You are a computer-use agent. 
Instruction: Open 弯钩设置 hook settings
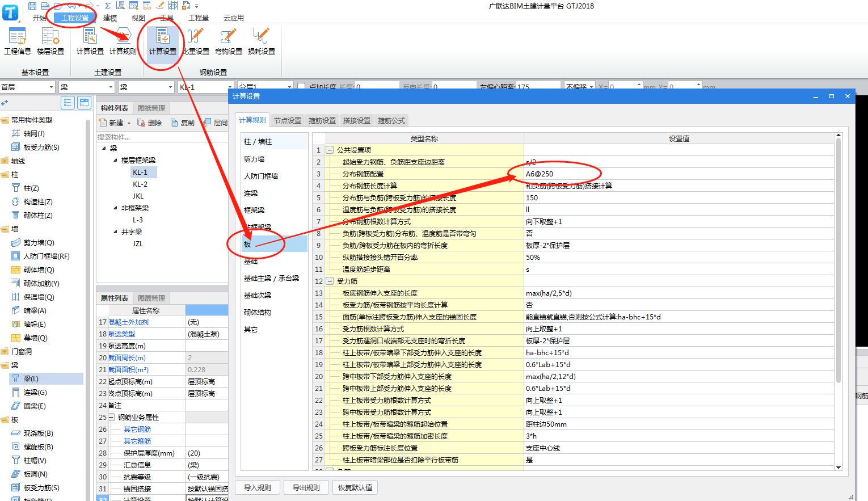click(x=229, y=41)
